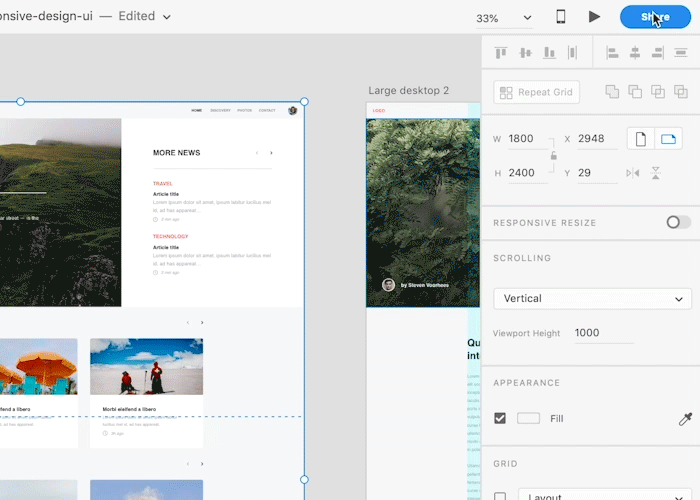700x500 pixels.
Task: Distribute objects horizontally
Action: pyautogui.click(x=681, y=53)
